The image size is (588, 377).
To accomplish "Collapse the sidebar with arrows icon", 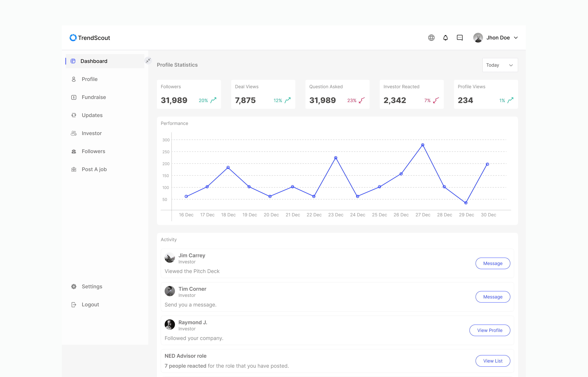I will pyautogui.click(x=148, y=61).
